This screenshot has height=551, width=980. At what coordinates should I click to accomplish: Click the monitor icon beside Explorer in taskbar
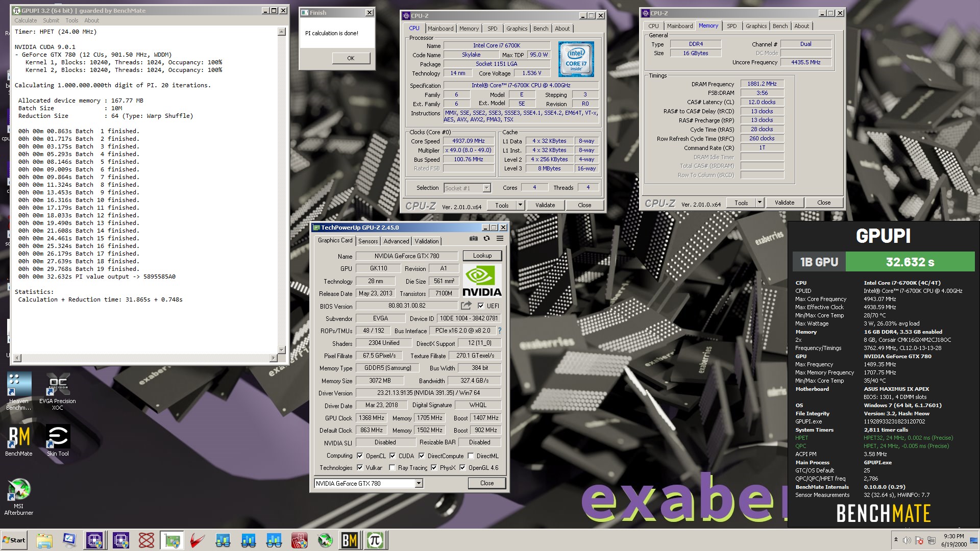pyautogui.click(x=70, y=540)
